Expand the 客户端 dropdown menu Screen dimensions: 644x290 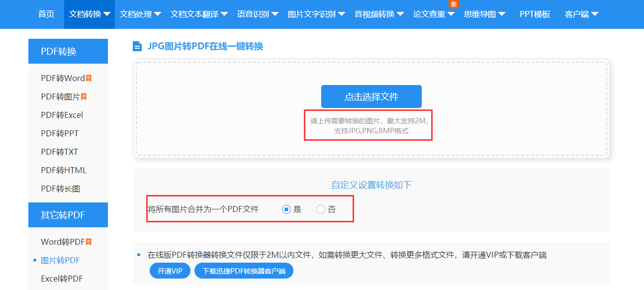click(581, 14)
